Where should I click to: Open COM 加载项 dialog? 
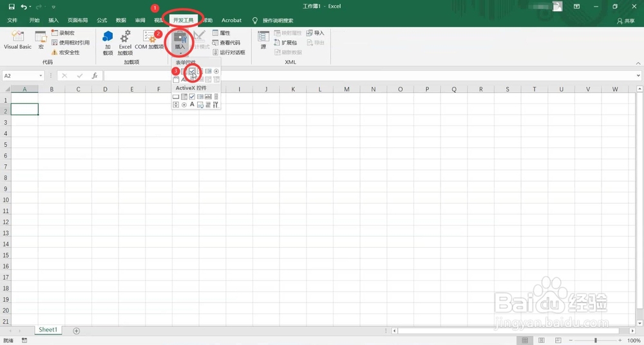point(149,41)
